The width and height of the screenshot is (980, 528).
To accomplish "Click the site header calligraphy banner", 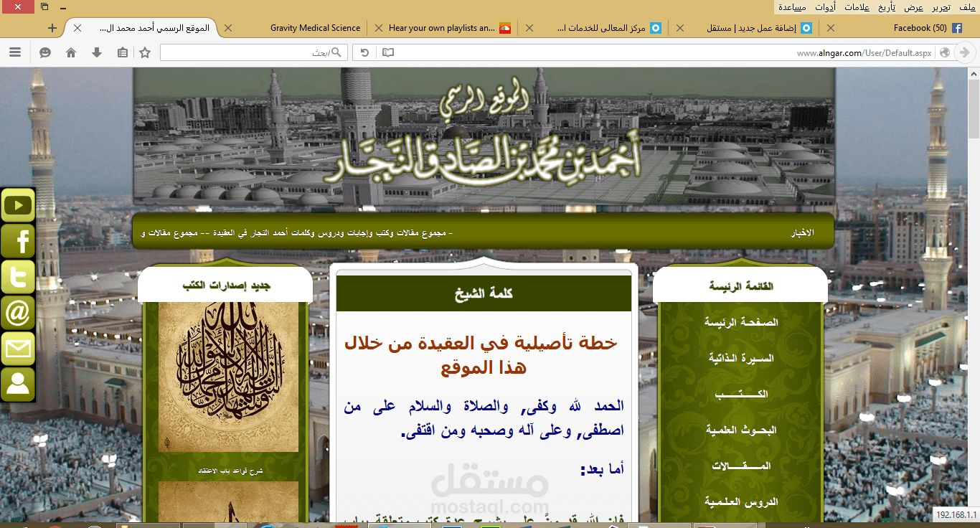I will click(x=484, y=136).
